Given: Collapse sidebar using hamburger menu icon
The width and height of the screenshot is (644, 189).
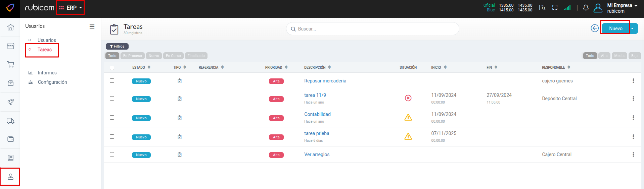Looking at the screenshot, I should pos(92,26).
